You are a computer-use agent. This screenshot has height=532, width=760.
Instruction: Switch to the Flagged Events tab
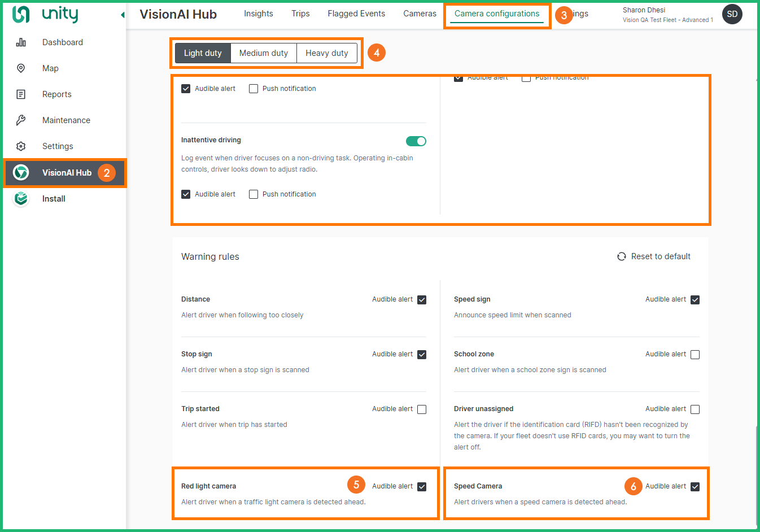point(356,14)
